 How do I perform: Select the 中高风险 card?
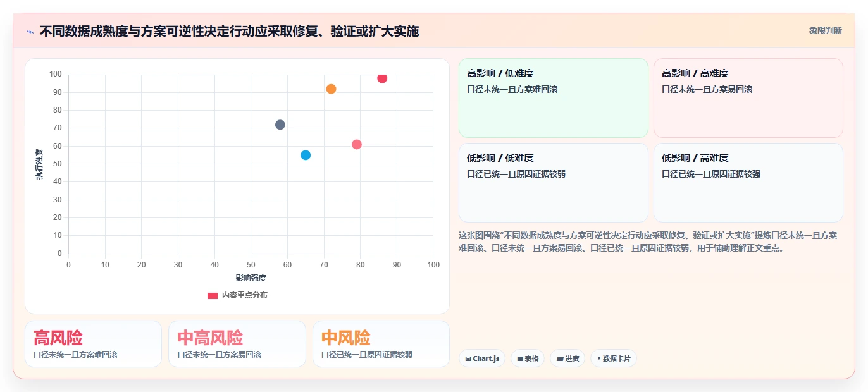pos(237,344)
